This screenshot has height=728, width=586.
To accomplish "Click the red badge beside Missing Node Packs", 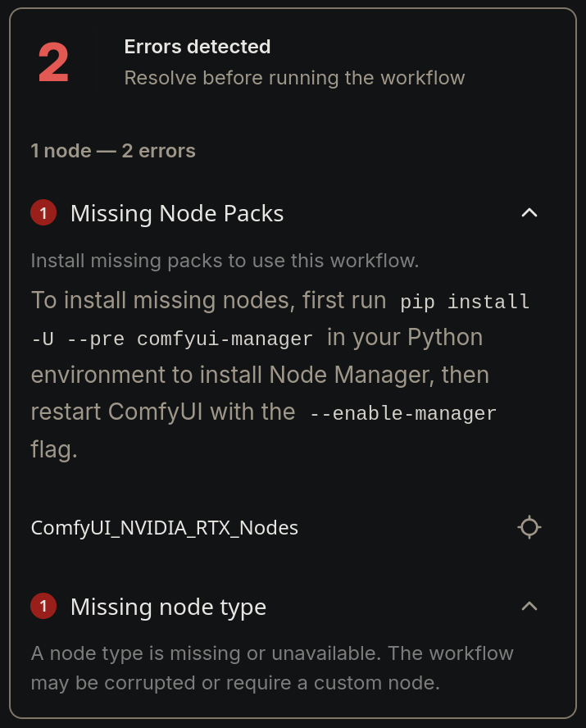I will (x=43, y=212).
